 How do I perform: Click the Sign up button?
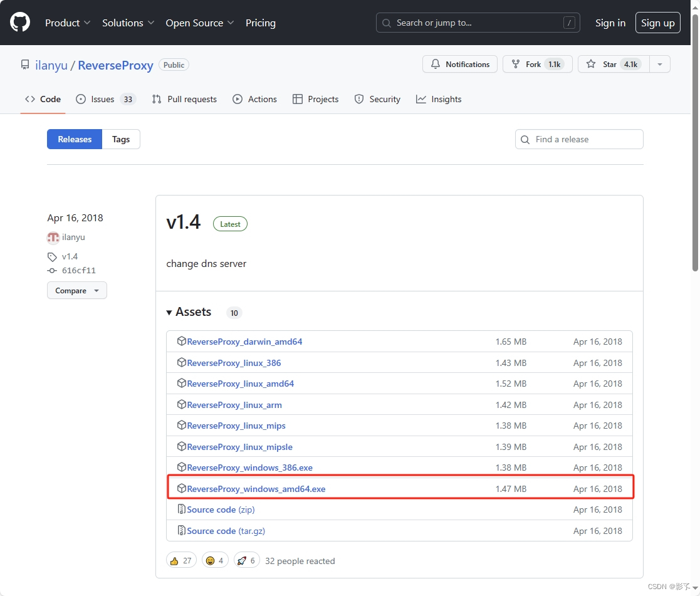657,23
